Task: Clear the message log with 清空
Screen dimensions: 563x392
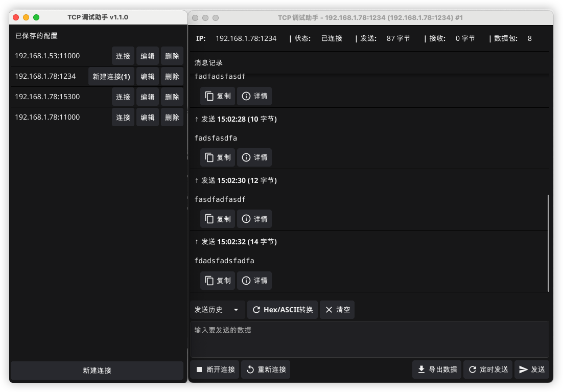Action: tap(337, 310)
